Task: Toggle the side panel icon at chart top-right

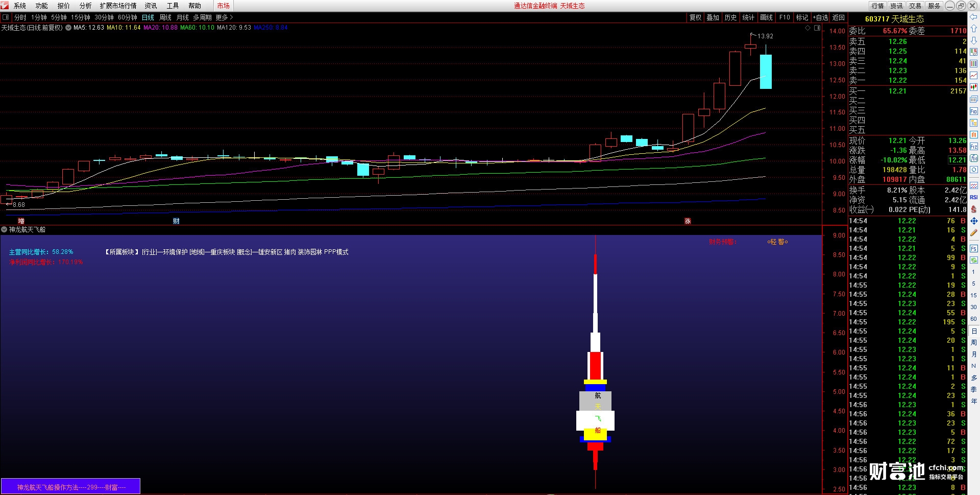Action: (817, 28)
